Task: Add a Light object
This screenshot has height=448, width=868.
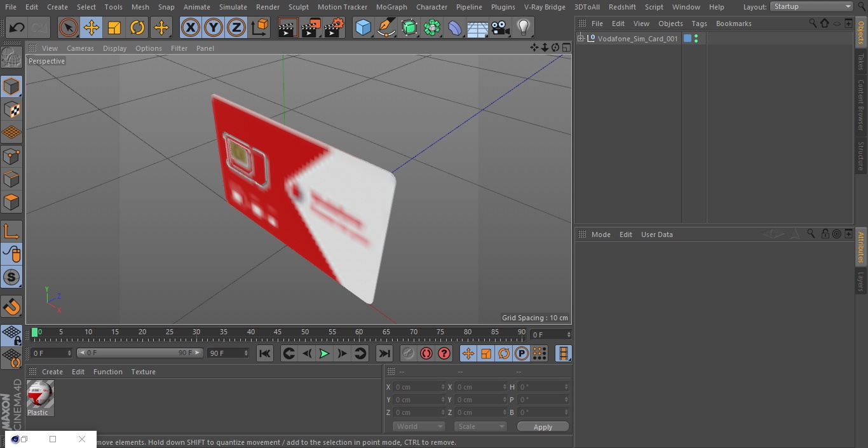Action: click(524, 27)
